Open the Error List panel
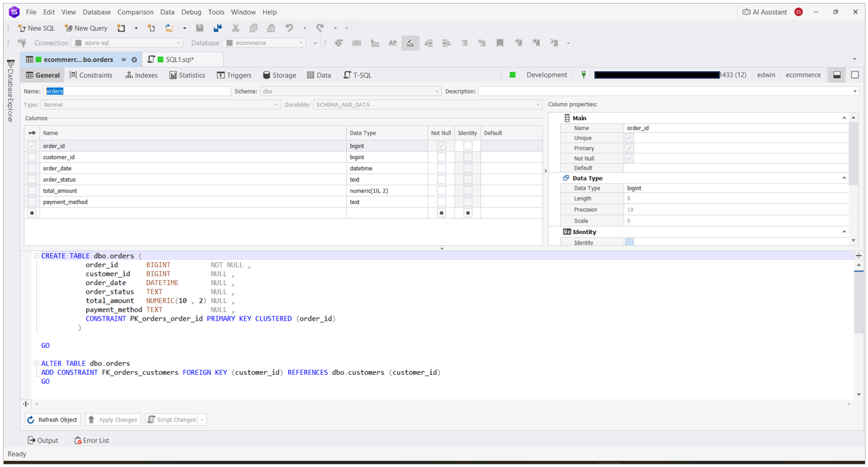This screenshot has width=868, height=467. pyautogui.click(x=92, y=441)
